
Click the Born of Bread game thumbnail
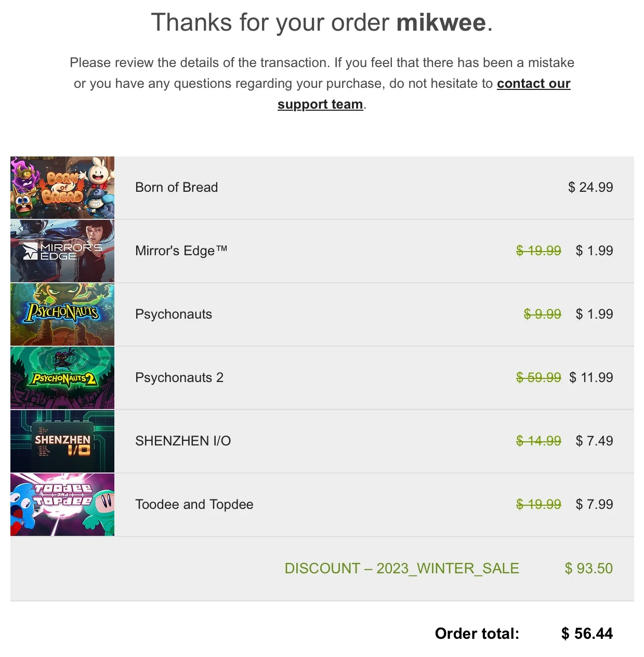point(62,188)
